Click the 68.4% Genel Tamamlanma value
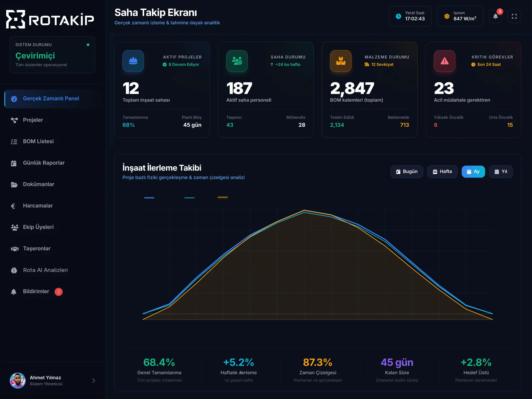The image size is (532, 399). [159, 362]
